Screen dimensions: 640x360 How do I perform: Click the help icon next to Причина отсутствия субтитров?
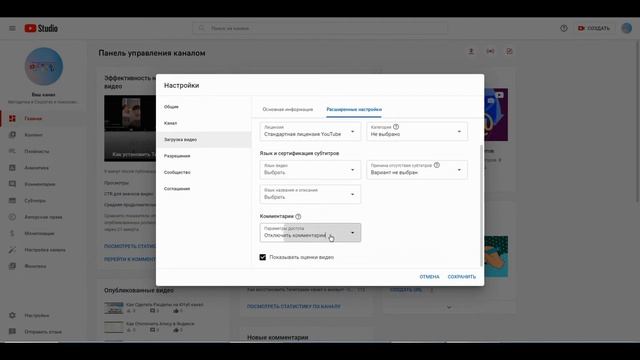[437, 165]
